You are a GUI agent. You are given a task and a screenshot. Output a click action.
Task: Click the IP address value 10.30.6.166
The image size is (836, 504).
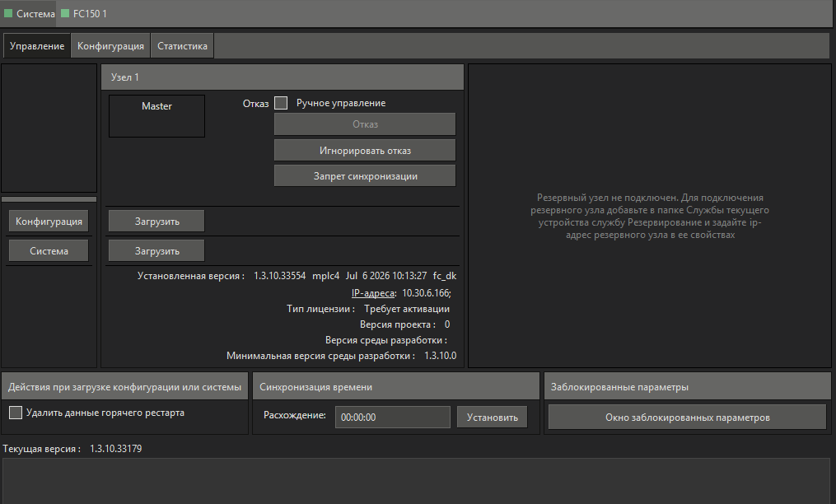427,293
